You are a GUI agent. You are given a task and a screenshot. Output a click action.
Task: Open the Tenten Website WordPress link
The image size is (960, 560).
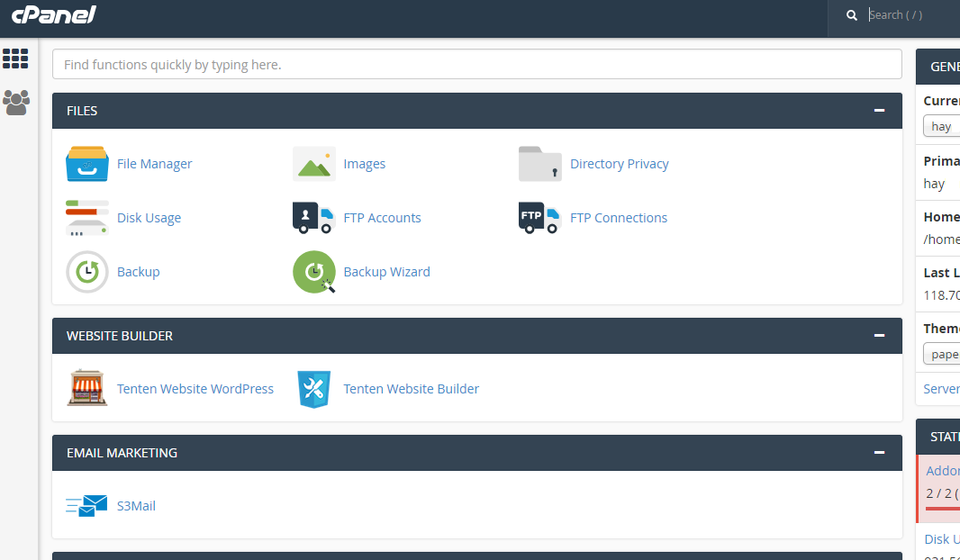coord(195,389)
